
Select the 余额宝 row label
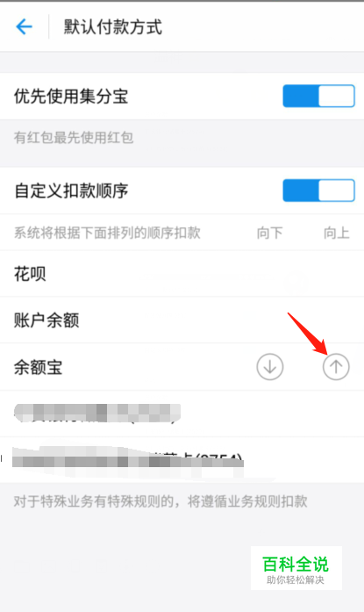click(x=39, y=367)
